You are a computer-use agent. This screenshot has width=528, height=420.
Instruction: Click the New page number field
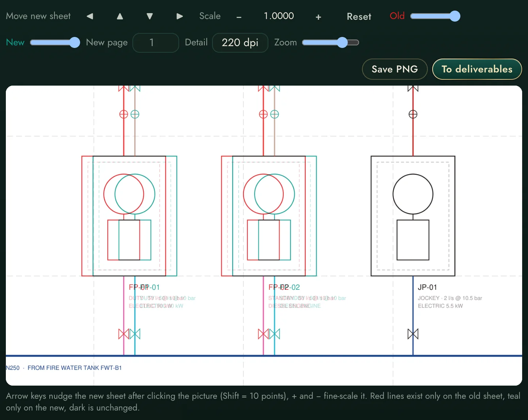tap(156, 43)
